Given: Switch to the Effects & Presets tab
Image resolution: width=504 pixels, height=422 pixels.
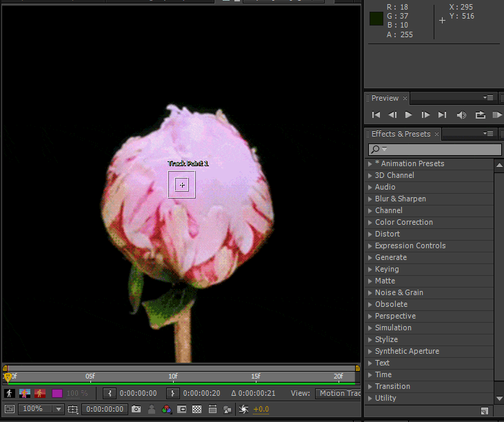Looking at the screenshot, I should 401,134.
